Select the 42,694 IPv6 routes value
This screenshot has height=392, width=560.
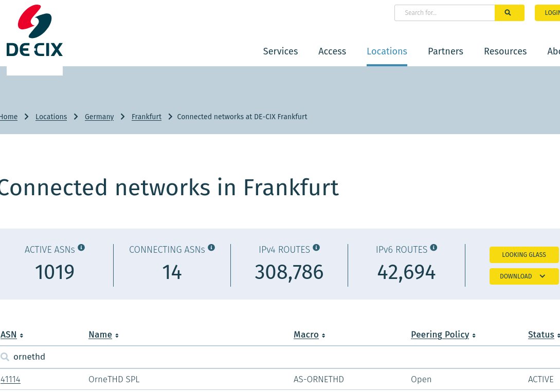click(x=406, y=272)
